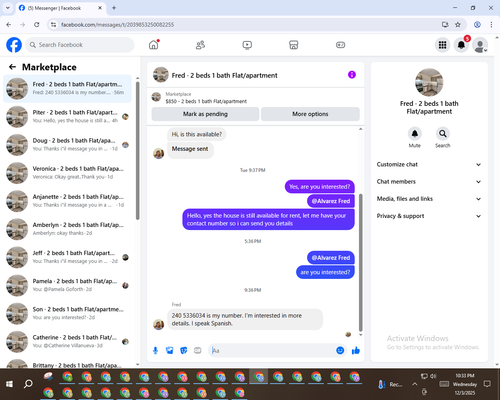The width and height of the screenshot is (500, 400).
Task: Click the voice clip microphone icon
Action: pos(155,350)
